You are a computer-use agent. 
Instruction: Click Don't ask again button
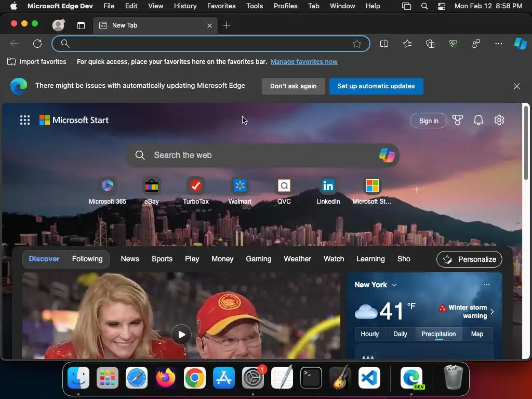(294, 86)
